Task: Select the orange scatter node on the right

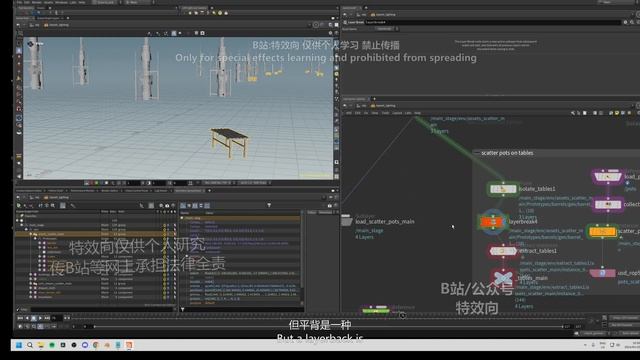Action: click(602, 231)
